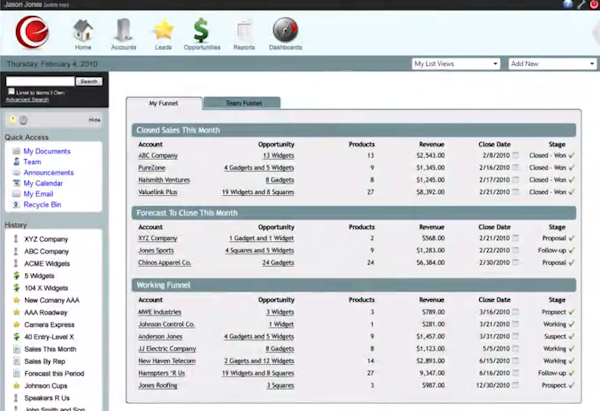
Task: Open the Add New dropdown
Action: point(553,64)
